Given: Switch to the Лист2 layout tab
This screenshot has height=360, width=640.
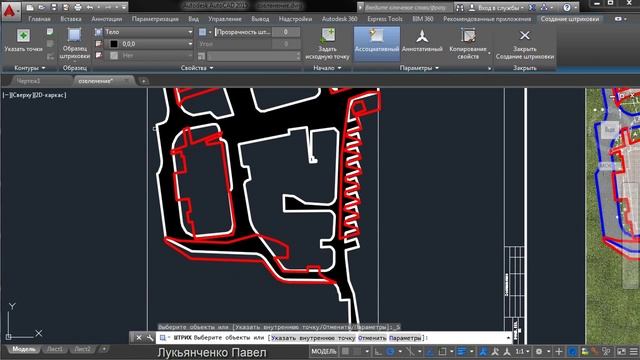Looking at the screenshot, I should (82, 349).
